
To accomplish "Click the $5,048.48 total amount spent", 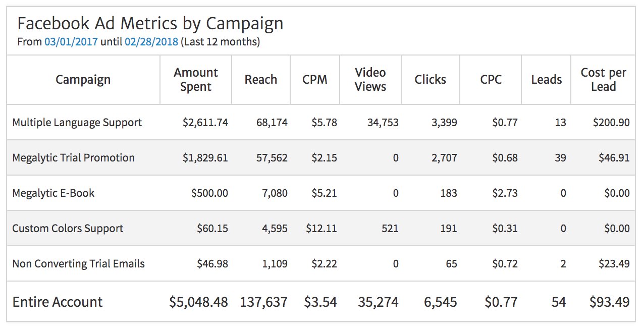I will click(x=198, y=302).
